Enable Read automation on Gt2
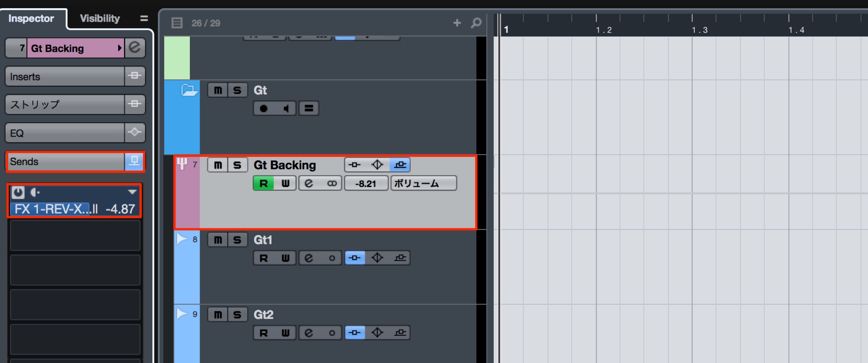 [264, 333]
